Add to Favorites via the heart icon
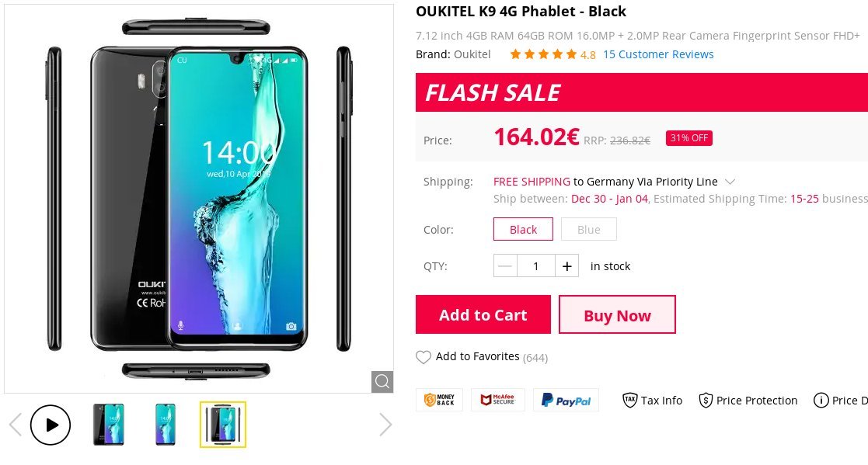Image resolution: width=868 pixels, height=465 pixels. [x=424, y=357]
